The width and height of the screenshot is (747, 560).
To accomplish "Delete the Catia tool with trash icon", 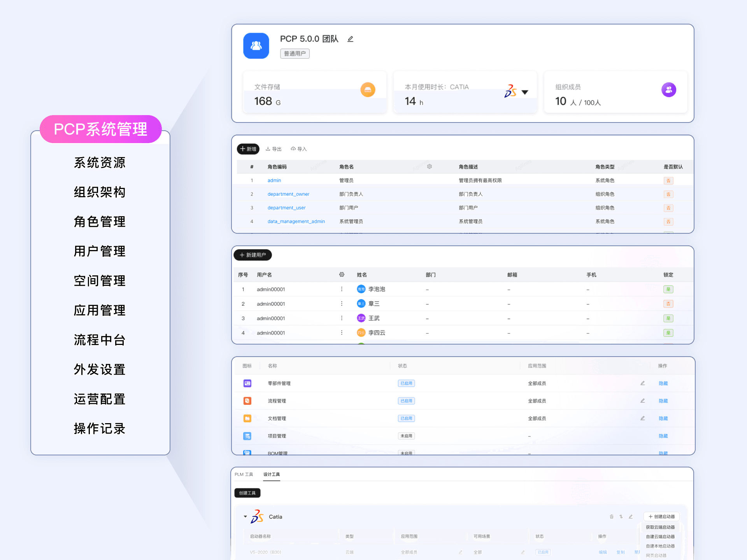I will coord(611,517).
